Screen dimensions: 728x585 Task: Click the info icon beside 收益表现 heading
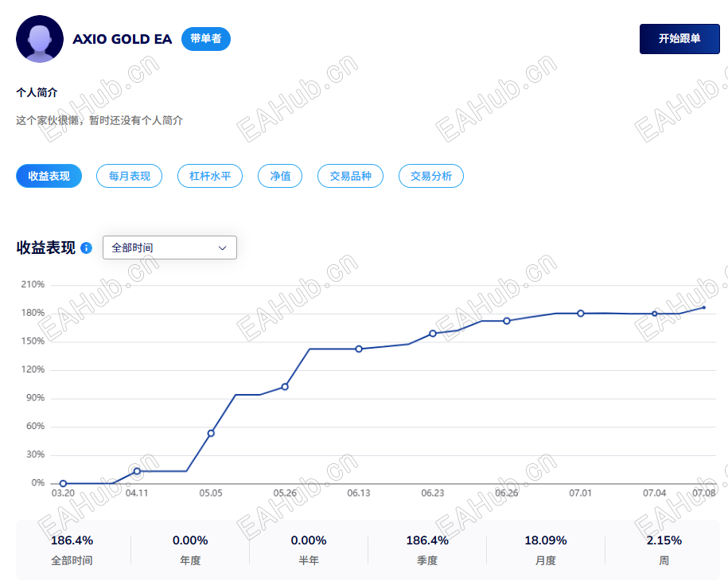87,248
